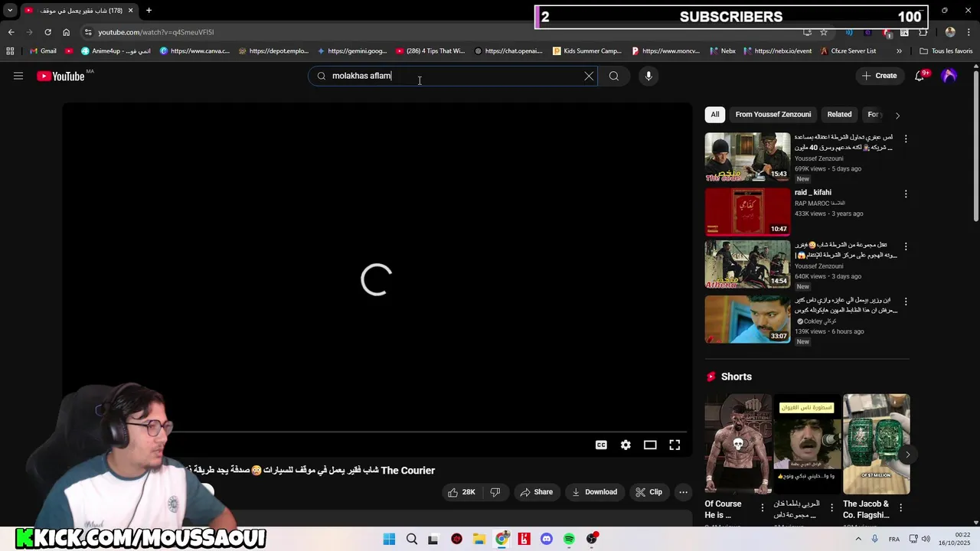This screenshot has height=551, width=980.
Task: Open File Explorer from taskbar
Action: click(479, 539)
